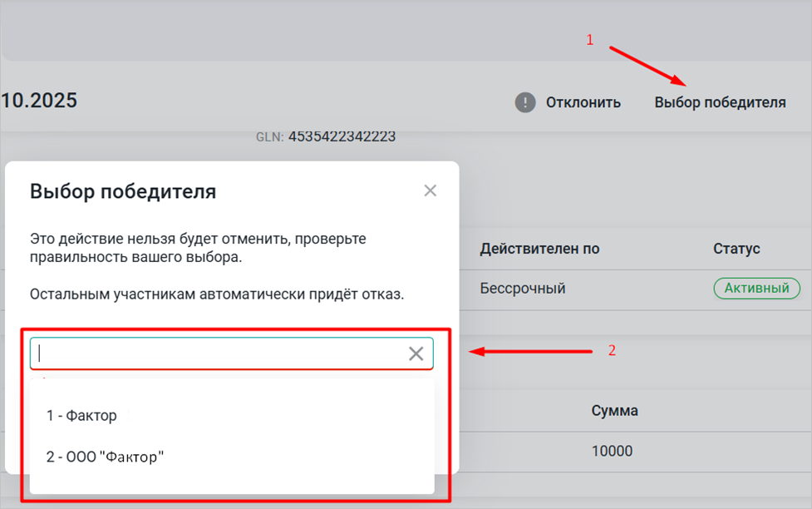Click the text starting with Остальным участникам
This screenshot has height=509, width=812.
pos(216,294)
